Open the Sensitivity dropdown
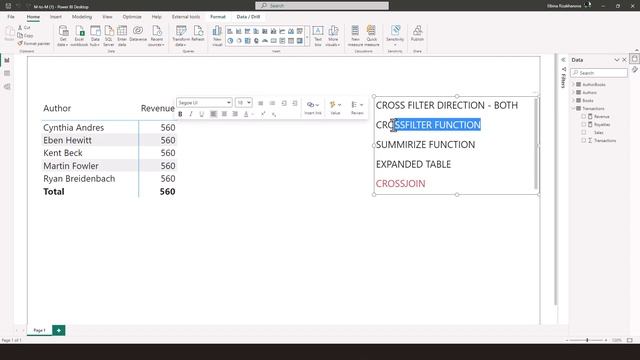The width and height of the screenshot is (640, 360). tap(395, 36)
